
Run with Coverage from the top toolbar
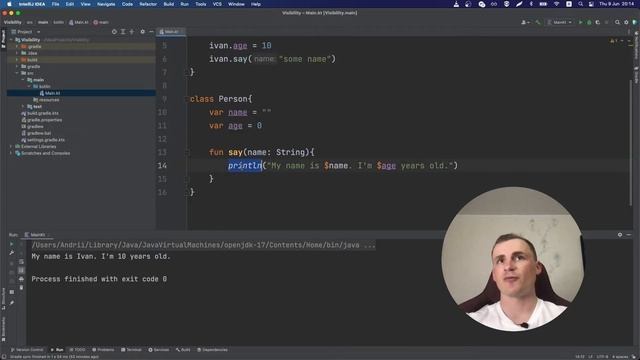pos(598,22)
